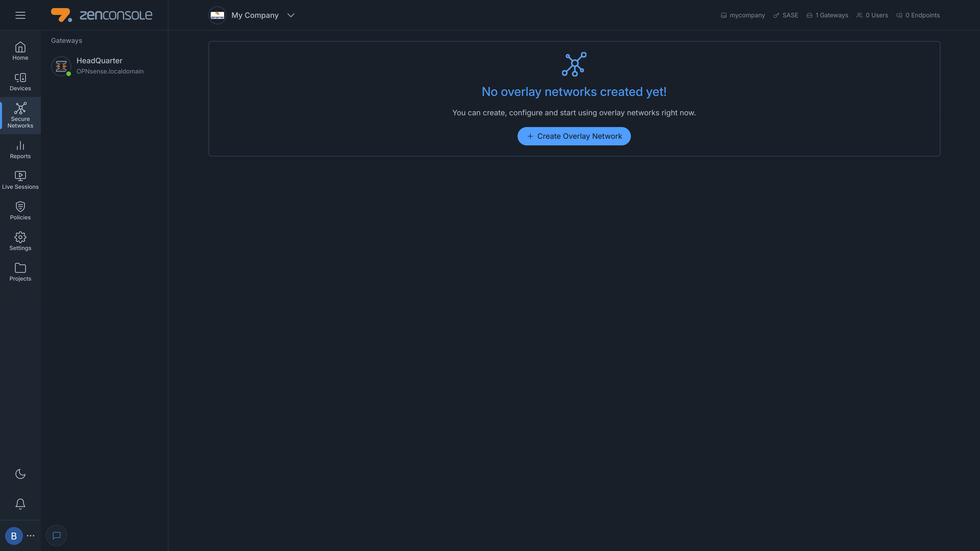Click My Company name
980x551 pixels.
[255, 15]
